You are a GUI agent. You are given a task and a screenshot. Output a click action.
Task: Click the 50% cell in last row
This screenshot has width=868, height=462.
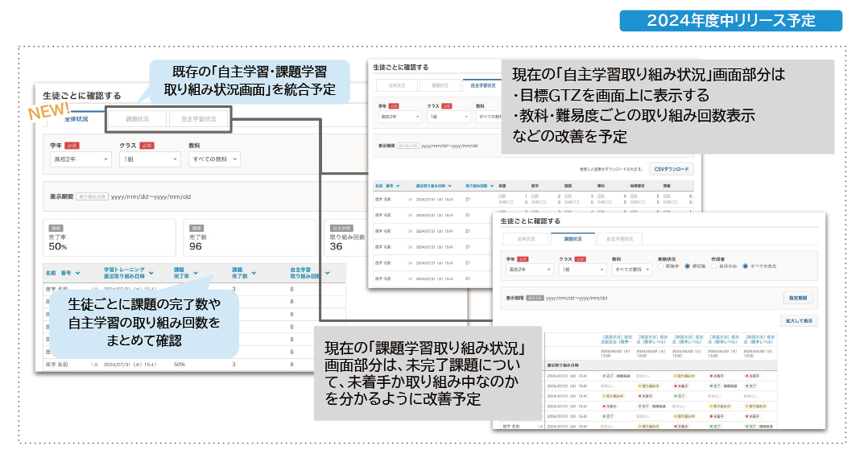pyautogui.click(x=180, y=365)
